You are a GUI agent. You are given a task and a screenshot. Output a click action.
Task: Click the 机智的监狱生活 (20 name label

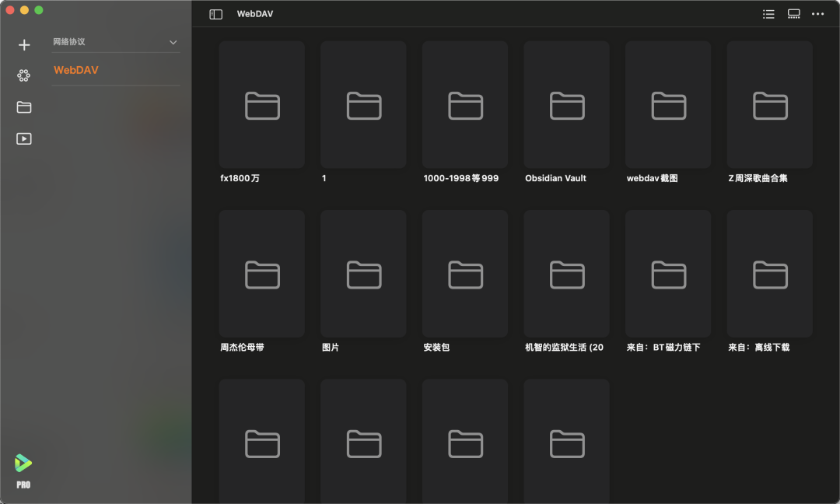(564, 347)
